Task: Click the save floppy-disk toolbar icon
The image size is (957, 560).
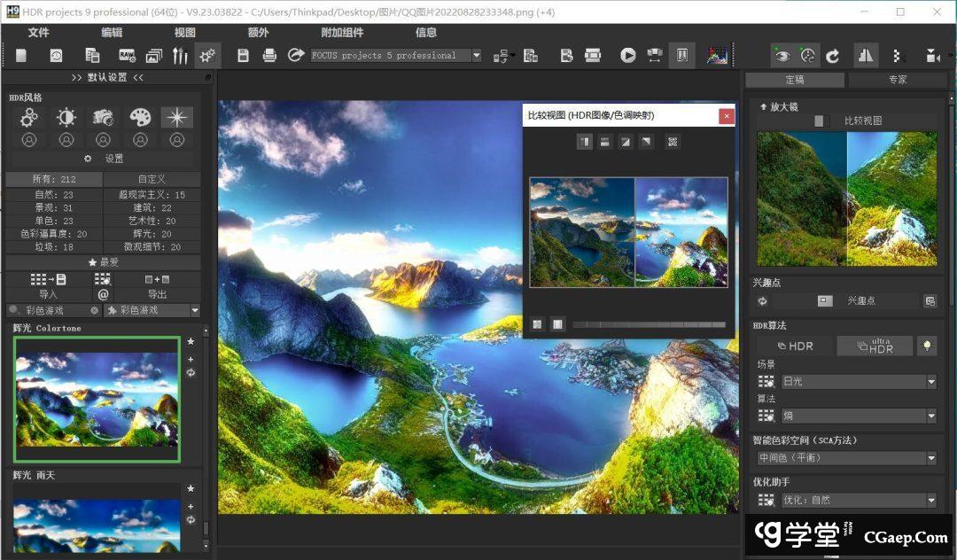Action: point(243,56)
